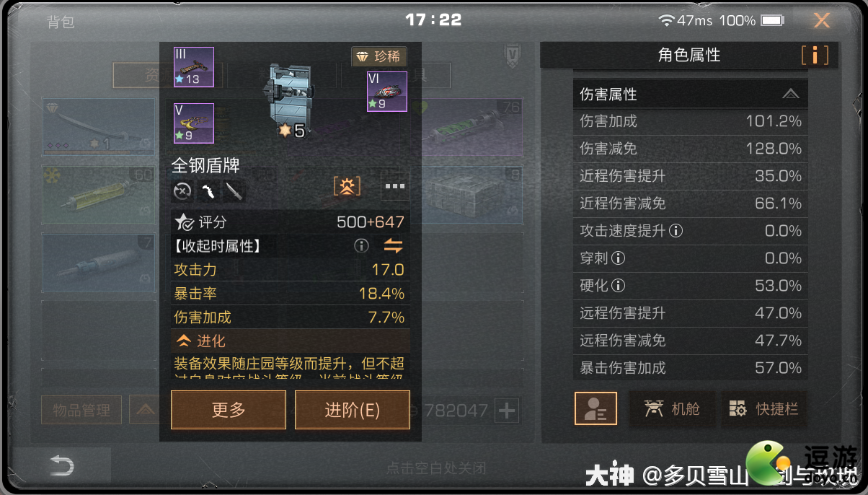This screenshot has width=868, height=495.
Task: Show info for 穿刺 stat
Action: [x=619, y=258]
